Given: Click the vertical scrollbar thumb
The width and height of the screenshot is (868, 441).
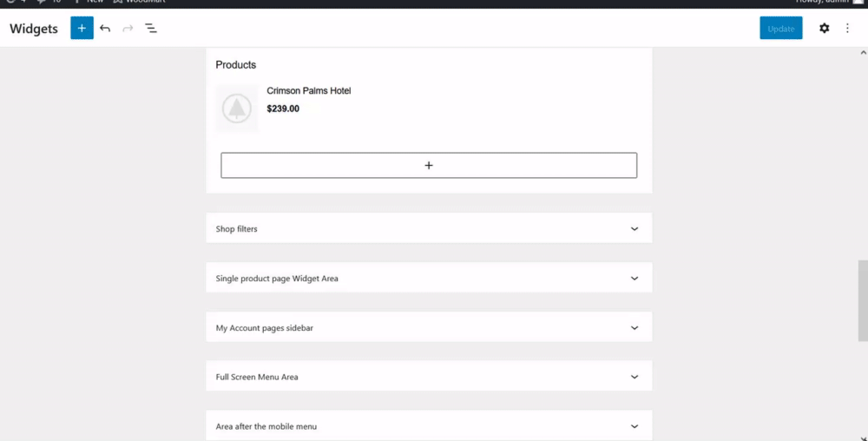Looking at the screenshot, I should click(x=862, y=299).
